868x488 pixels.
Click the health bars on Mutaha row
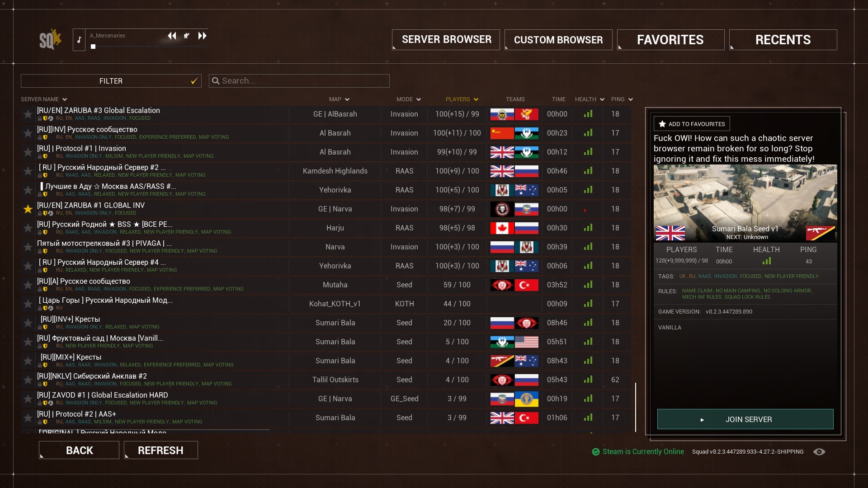588,285
